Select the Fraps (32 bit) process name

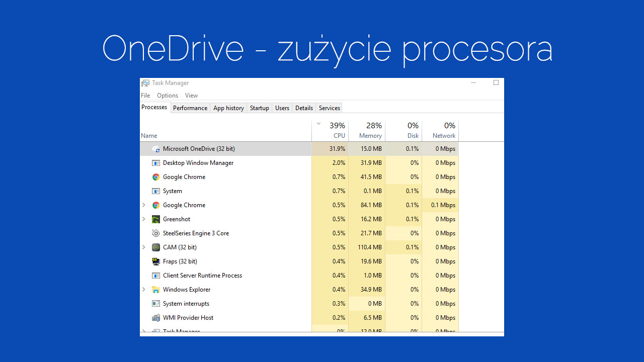click(180, 261)
